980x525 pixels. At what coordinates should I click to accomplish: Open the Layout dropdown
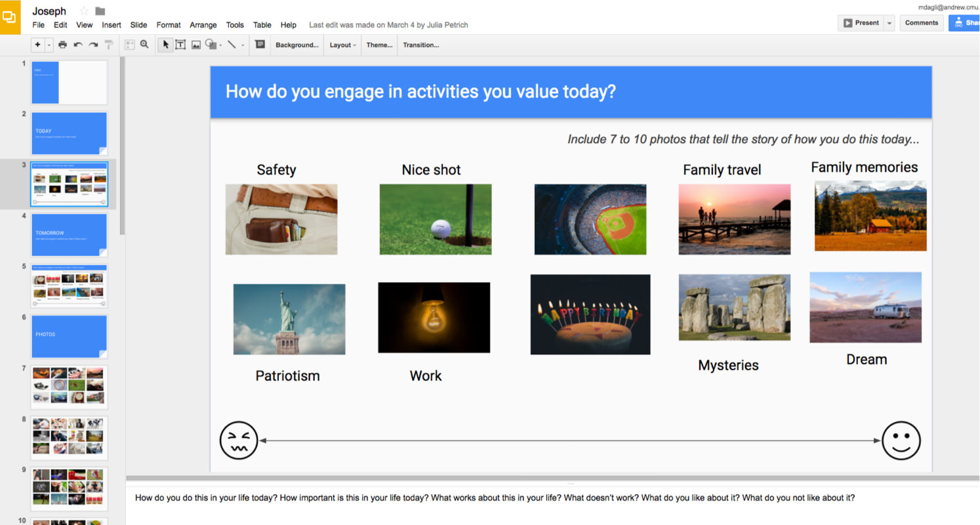(343, 45)
